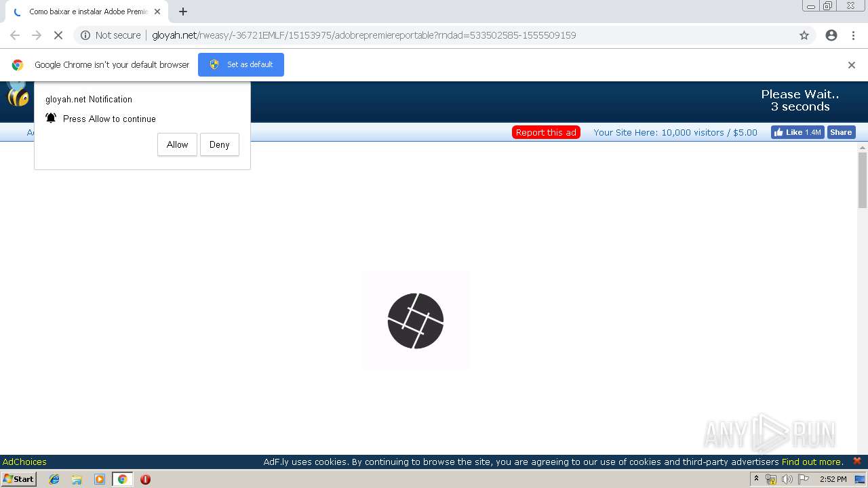Close the AdF.ly cookie notice
The height and width of the screenshot is (488, 868).
point(856,461)
